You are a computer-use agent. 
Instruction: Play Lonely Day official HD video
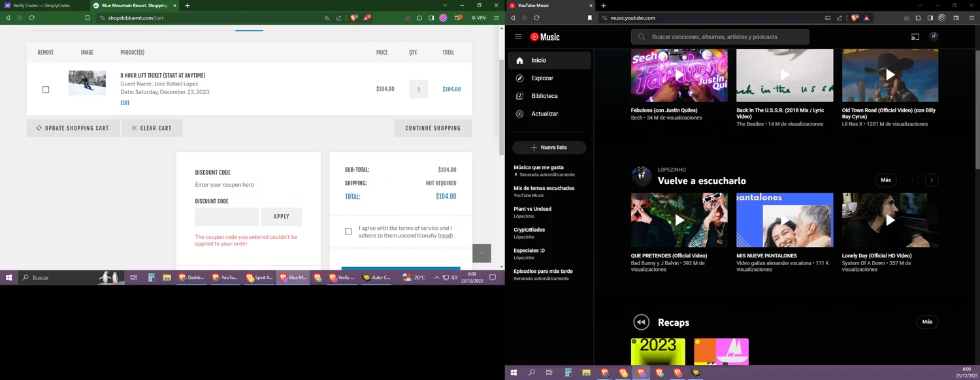890,220
